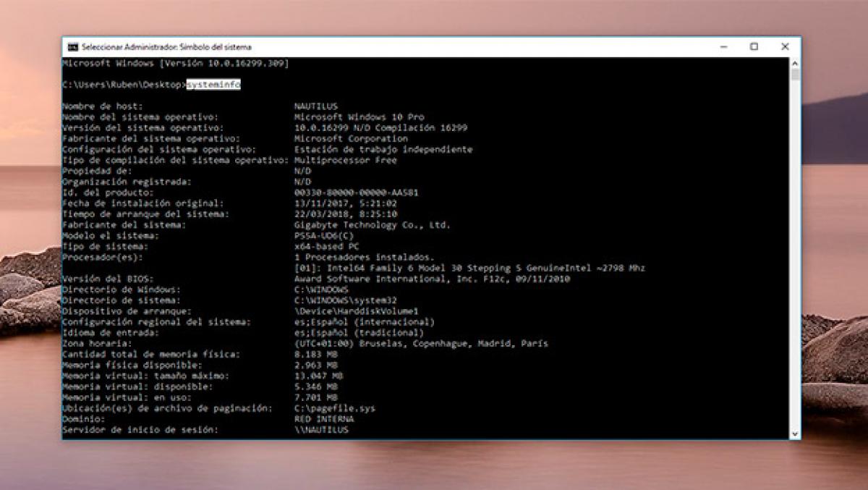The height and width of the screenshot is (490, 868).
Task: Click the 'RED INTERNA' domain value
Action: [324, 419]
